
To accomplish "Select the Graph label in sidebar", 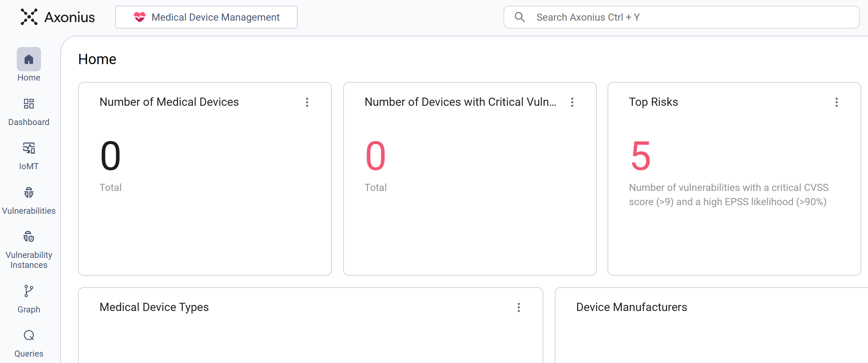I will (x=29, y=310).
